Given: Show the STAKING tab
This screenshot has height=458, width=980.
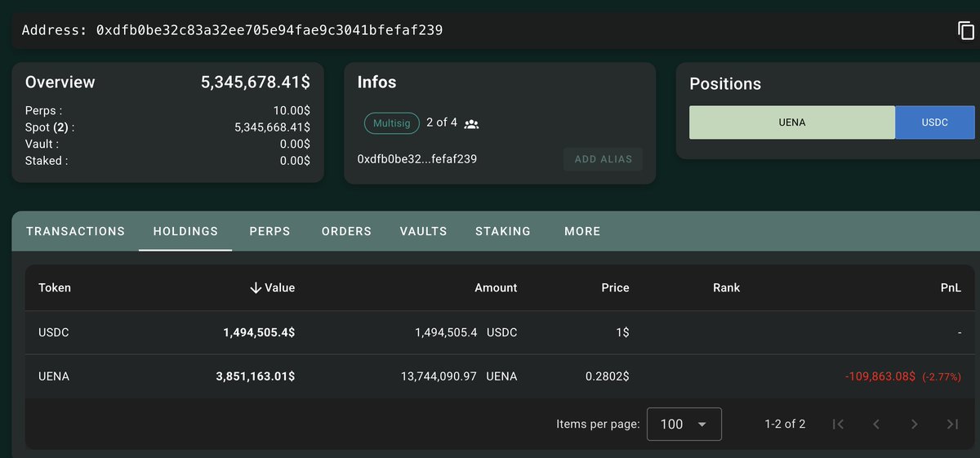Looking at the screenshot, I should coord(502,231).
